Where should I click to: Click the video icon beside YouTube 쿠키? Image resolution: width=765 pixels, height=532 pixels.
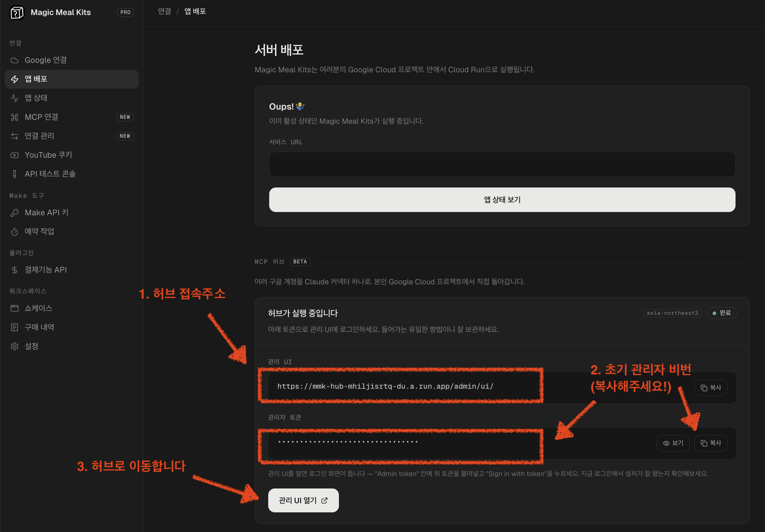pos(14,155)
